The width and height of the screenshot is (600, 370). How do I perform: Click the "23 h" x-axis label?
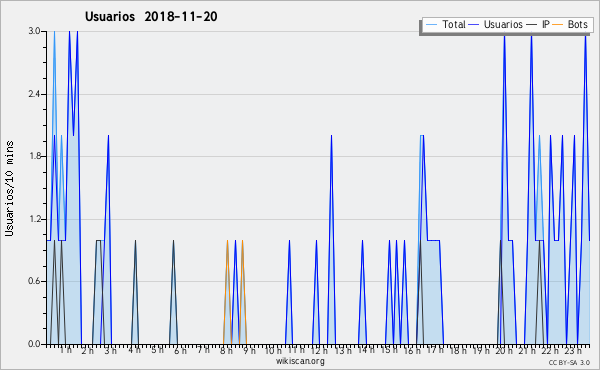point(574,351)
